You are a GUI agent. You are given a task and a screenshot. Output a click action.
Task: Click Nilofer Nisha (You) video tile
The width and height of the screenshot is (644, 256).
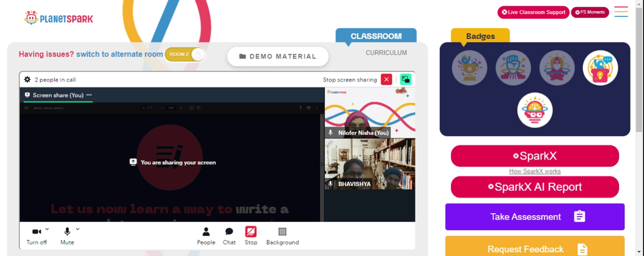coord(370,113)
